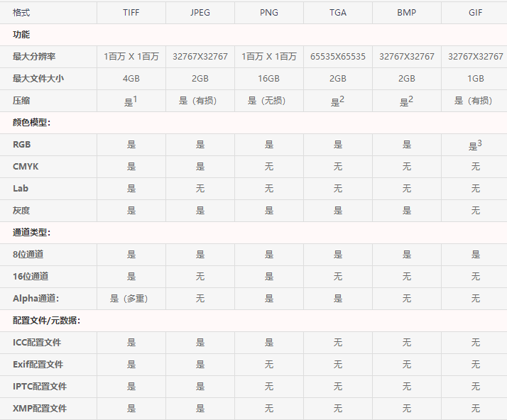Click the 是 cell for BMP 灰度
Viewport: 507px width, 420px height.
pos(406,210)
